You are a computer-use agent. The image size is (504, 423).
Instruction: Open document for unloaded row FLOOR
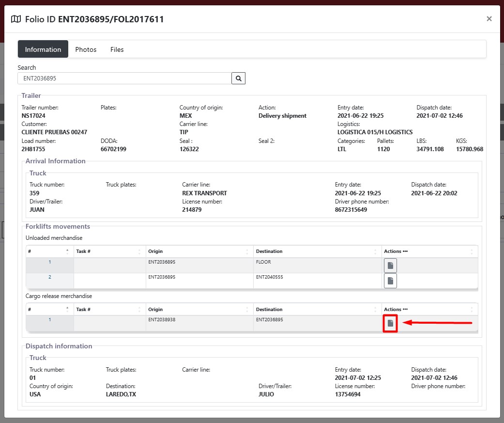click(x=390, y=266)
